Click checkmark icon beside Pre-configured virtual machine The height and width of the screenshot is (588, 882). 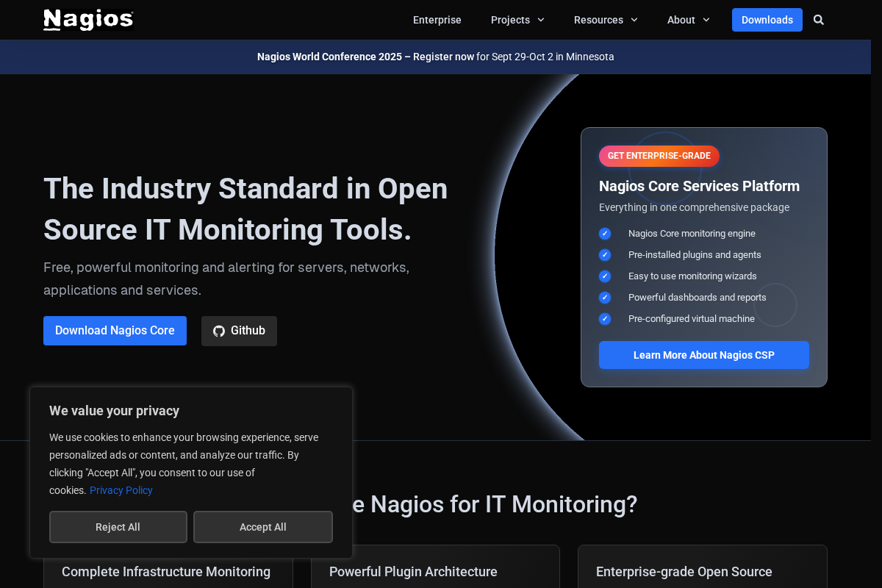tap(605, 319)
